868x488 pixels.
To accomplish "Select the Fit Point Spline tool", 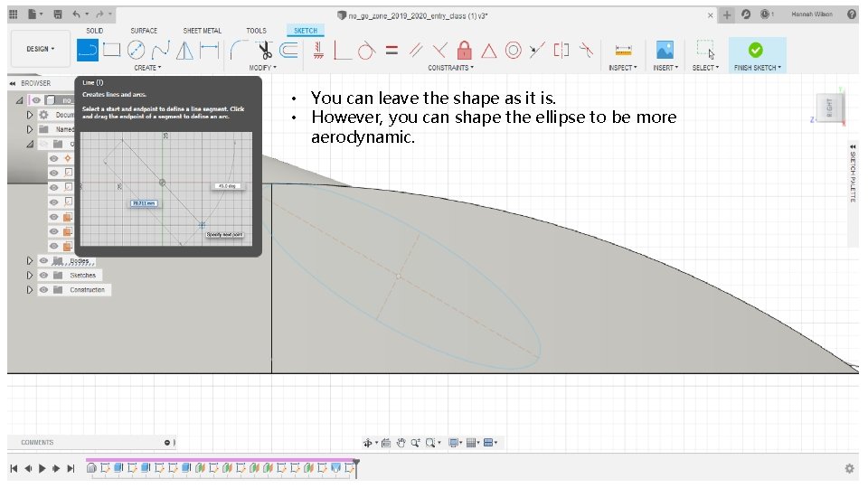I will [161, 51].
